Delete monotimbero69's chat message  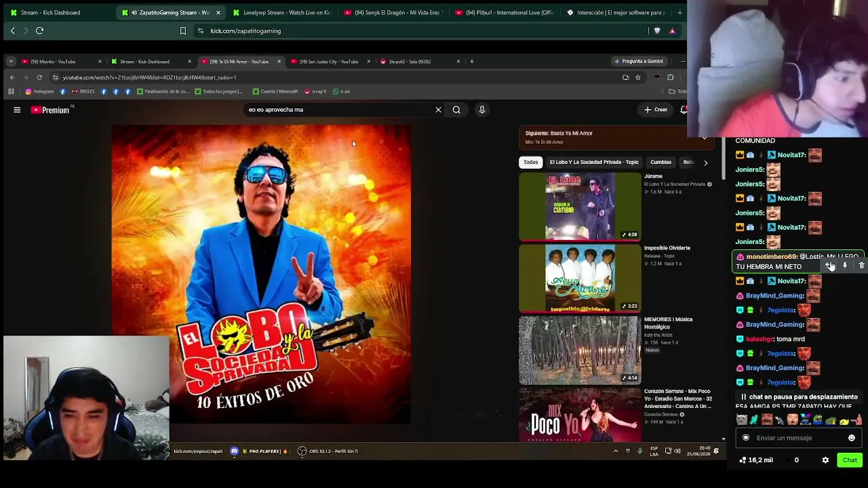pos(861,266)
